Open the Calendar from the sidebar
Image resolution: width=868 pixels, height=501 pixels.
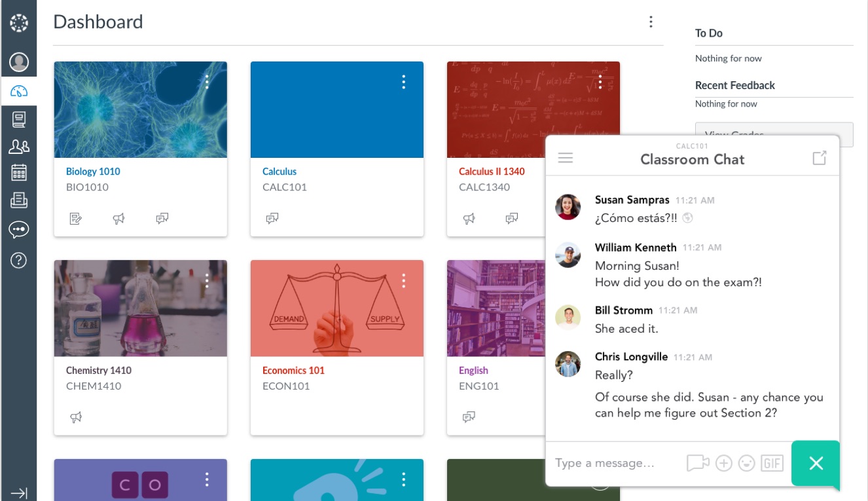coord(19,172)
